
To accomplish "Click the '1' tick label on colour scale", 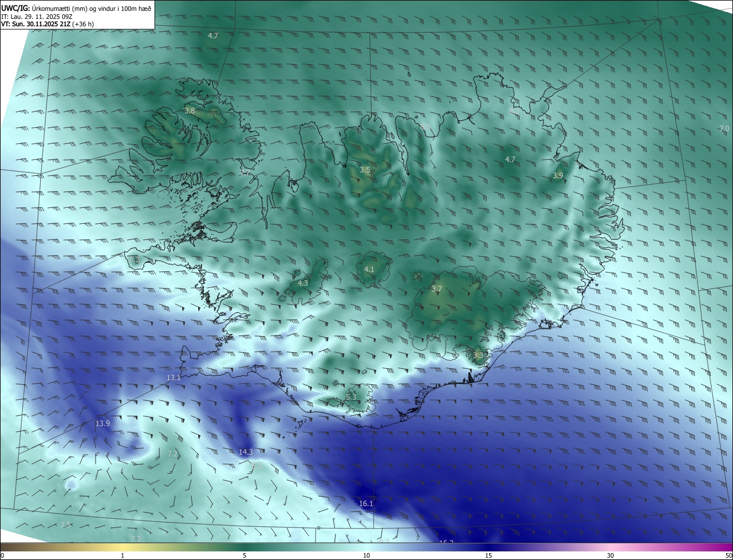I will pos(123,555).
